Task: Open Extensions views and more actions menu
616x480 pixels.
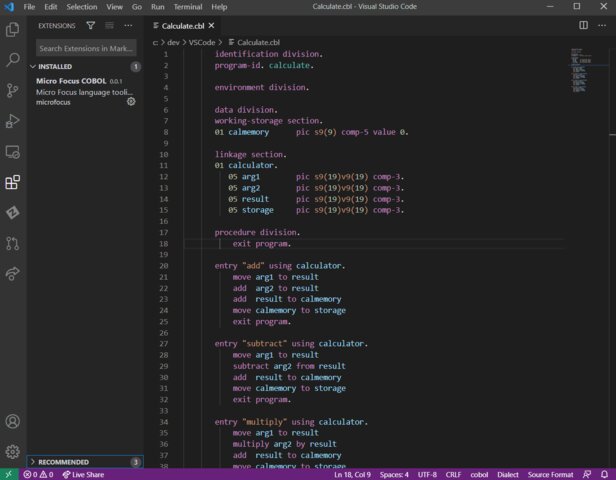Action: pos(128,26)
